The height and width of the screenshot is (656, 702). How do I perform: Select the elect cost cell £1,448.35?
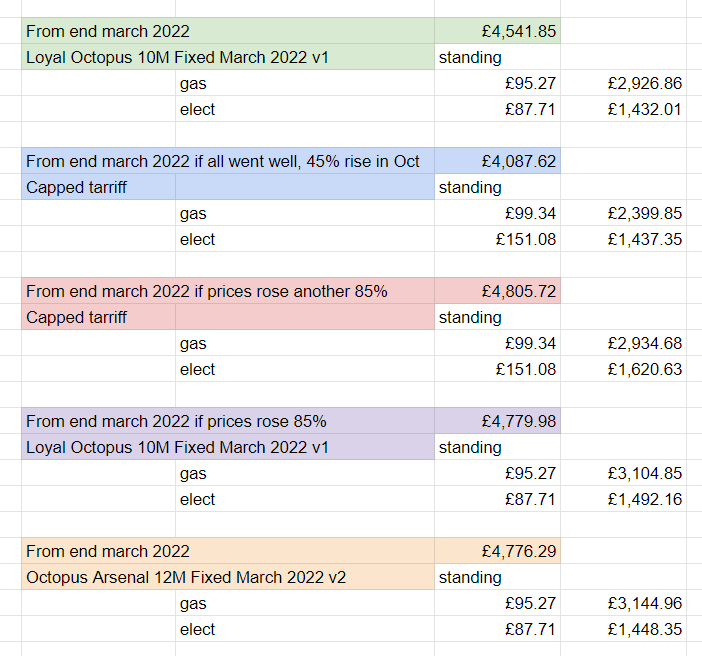coord(623,629)
